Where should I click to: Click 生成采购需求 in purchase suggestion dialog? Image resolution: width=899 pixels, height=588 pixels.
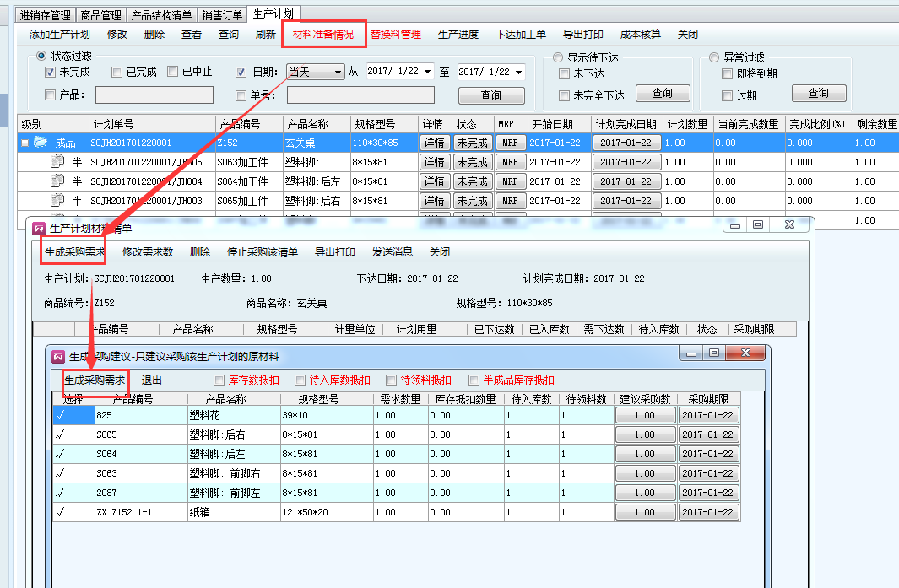click(95, 380)
